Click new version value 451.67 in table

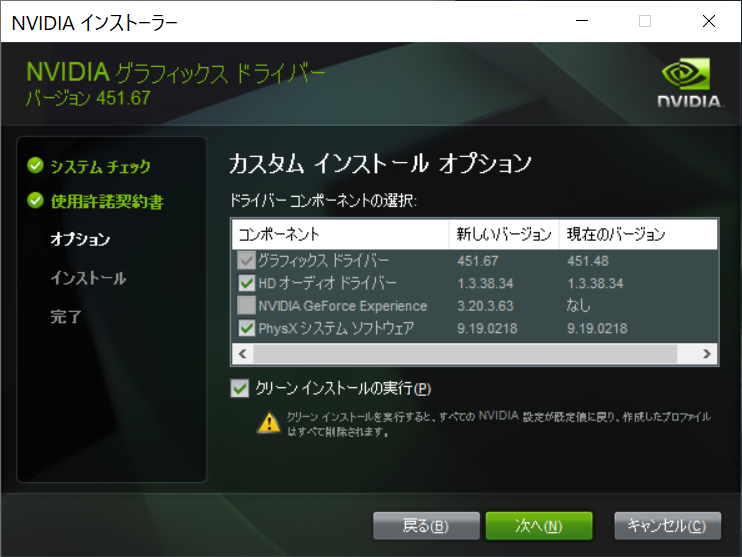(x=477, y=261)
